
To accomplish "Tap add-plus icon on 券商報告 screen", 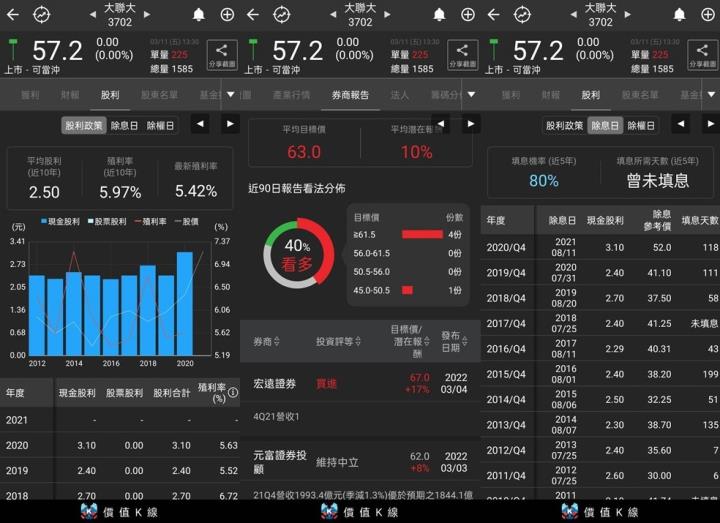I will point(468,15).
